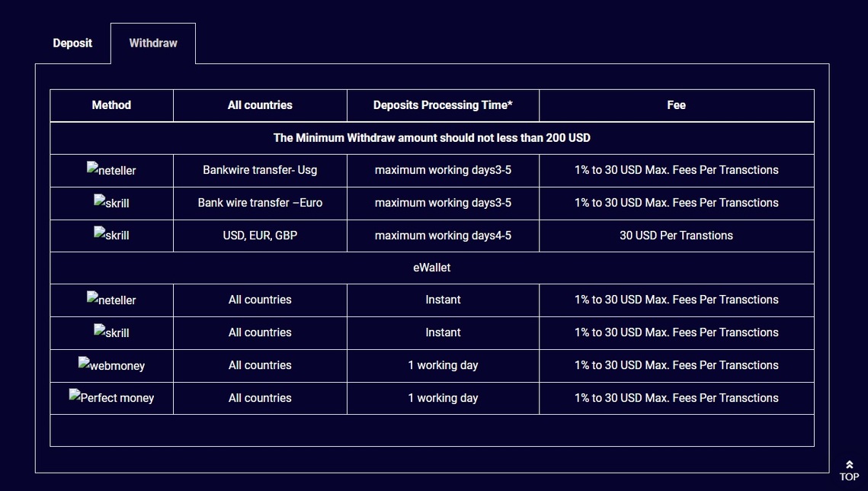Click the skrill icon in USD, EUR, GBP row
This screenshot has height=491, width=868.
(111, 234)
